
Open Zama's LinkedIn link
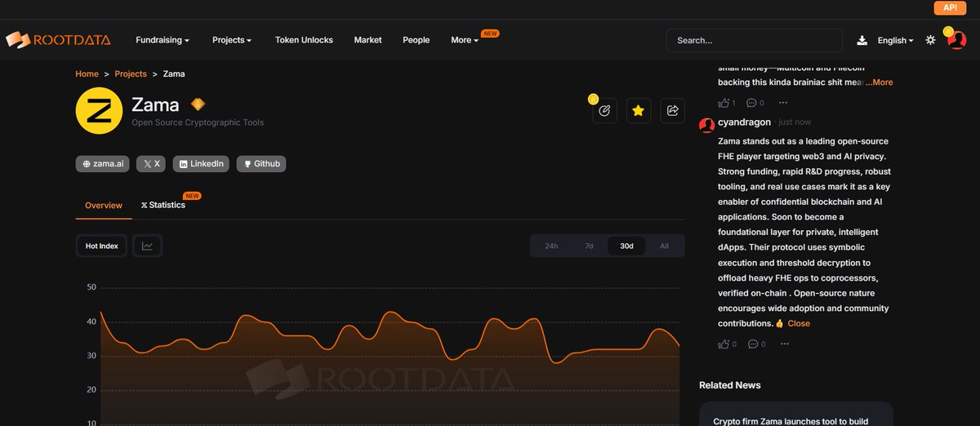pyautogui.click(x=201, y=164)
